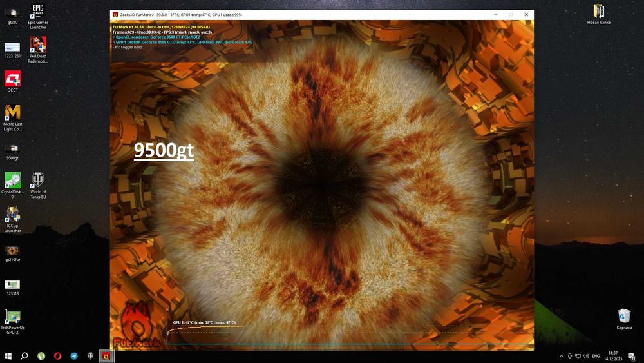Open the Red Dead Redemption shortcut

click(x=38, y=50)
